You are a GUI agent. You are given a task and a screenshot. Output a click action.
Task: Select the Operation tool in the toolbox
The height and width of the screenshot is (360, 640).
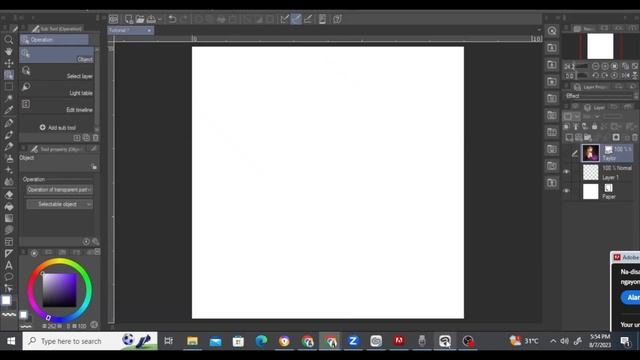[9, 75]
